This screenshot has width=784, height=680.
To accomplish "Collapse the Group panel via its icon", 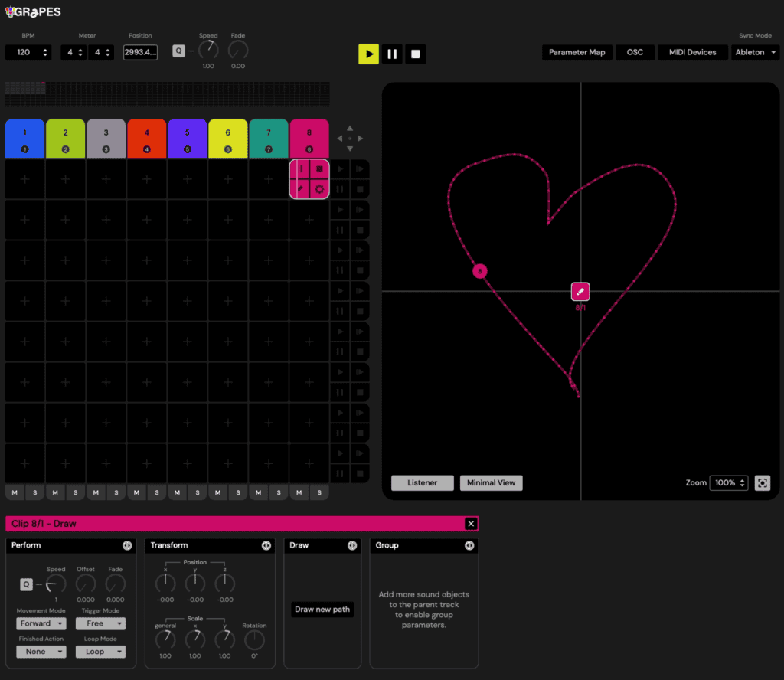I will click(469, 545).
